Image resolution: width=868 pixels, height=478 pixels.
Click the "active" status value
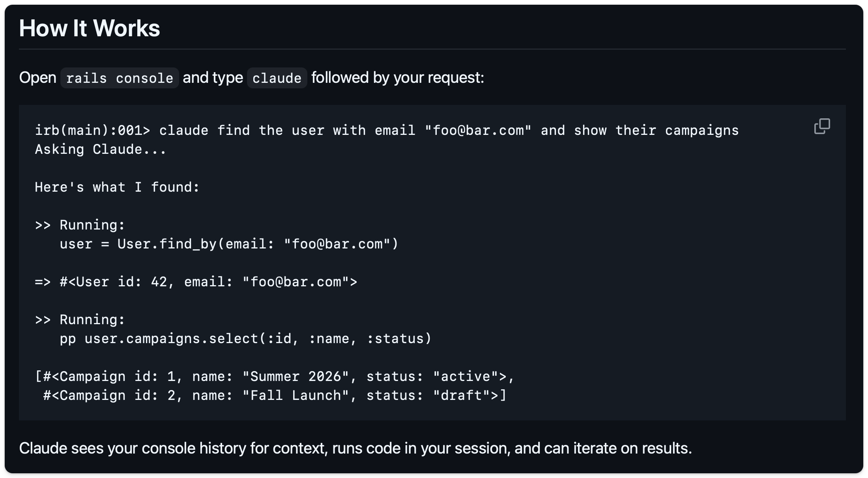pos(466,377)
